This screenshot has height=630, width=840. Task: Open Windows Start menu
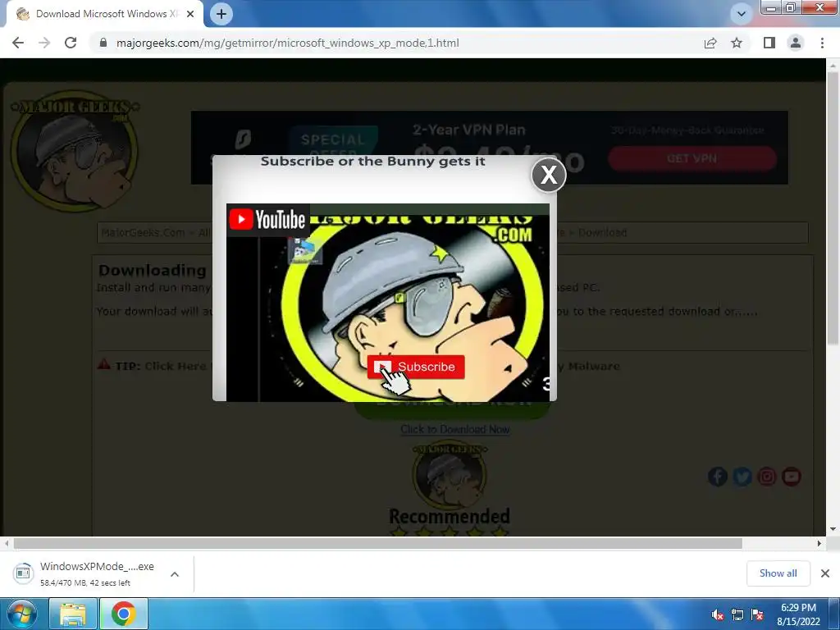tap(21, 614)
